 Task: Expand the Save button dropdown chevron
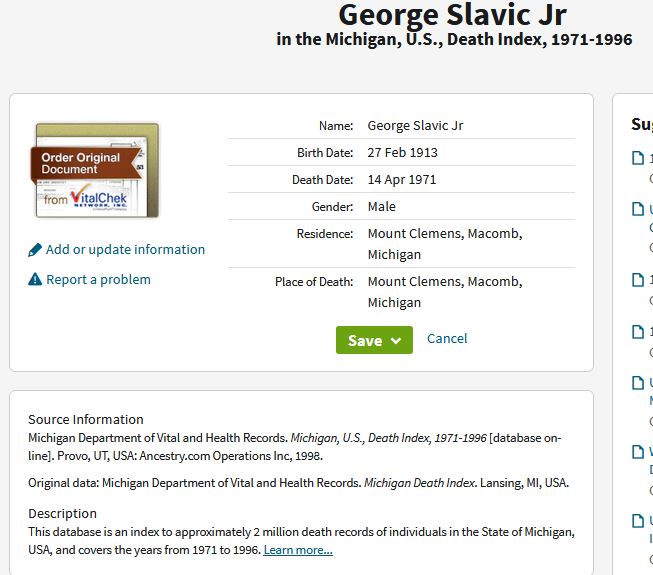(x=396, y=341)
